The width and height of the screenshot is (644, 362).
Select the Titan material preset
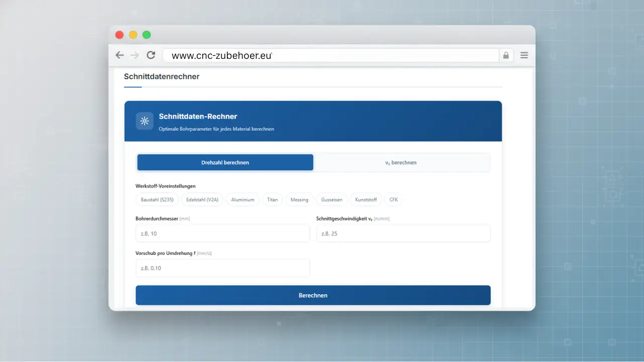point(272,200)
